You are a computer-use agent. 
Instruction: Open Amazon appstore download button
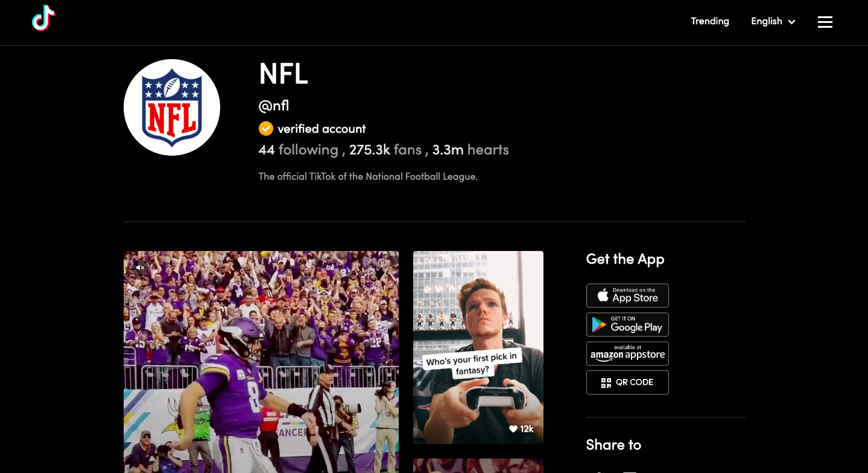(627, 354)
